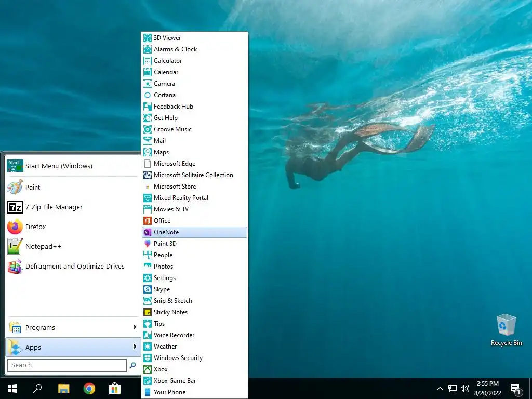Launch Alarms & Clock app
Image resolution: width=532 pixels, height=399 pixels.
pos(194,49)
